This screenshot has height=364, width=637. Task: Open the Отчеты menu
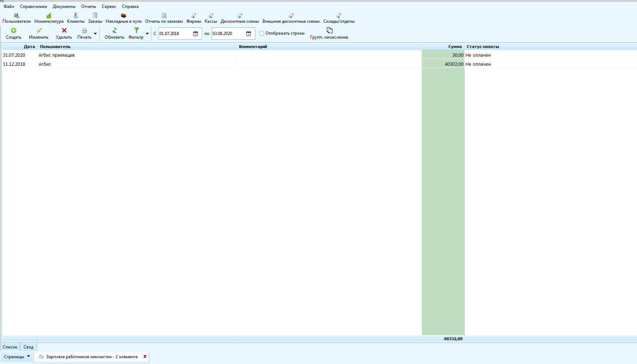88,6
